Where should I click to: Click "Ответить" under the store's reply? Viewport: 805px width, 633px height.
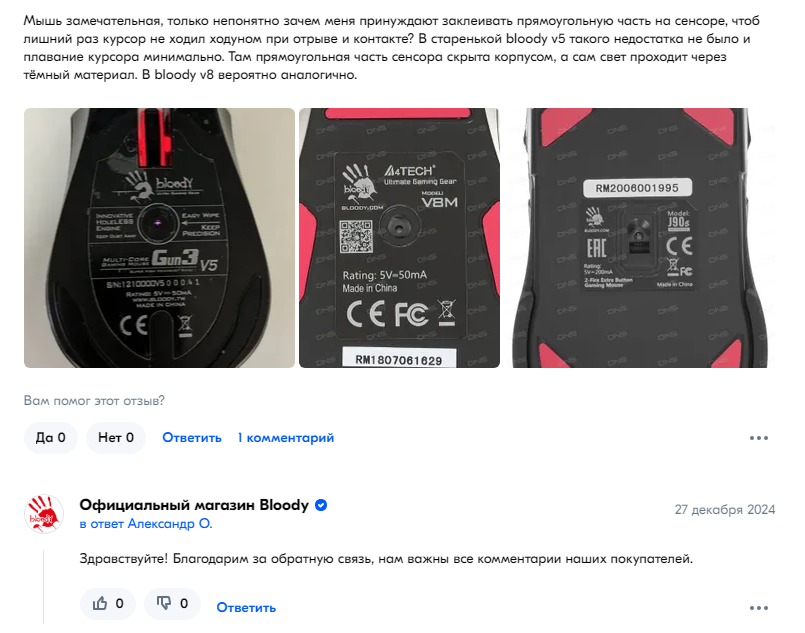point(246,608)
